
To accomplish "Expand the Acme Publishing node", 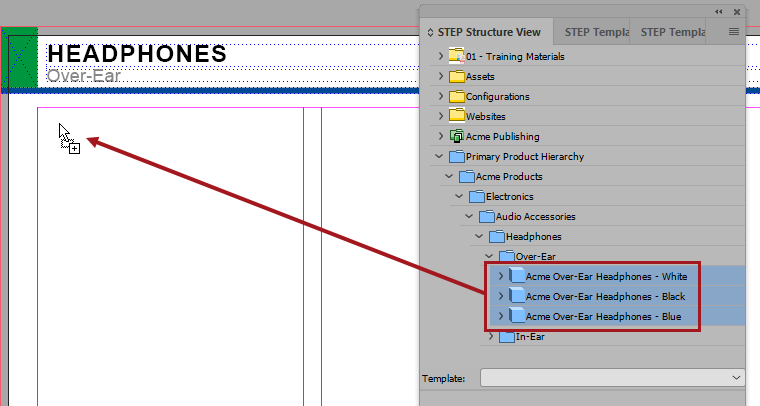I will [441, 136].
